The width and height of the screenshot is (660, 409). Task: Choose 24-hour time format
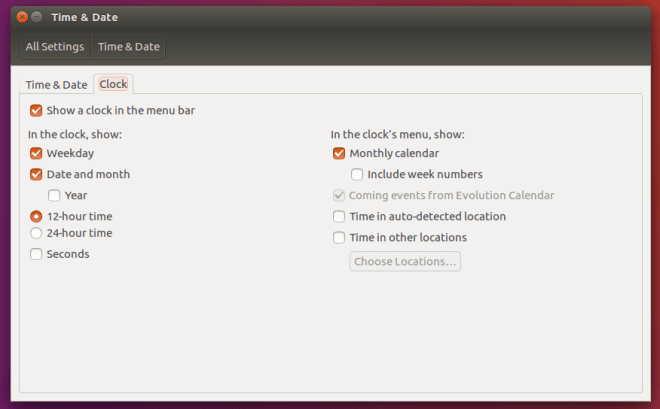pos(37,233)
